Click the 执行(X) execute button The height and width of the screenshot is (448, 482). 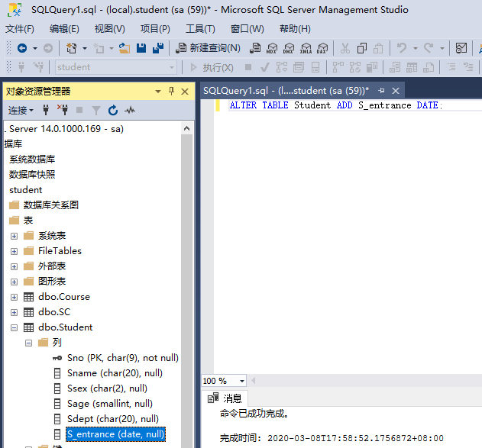click(212, 67)
